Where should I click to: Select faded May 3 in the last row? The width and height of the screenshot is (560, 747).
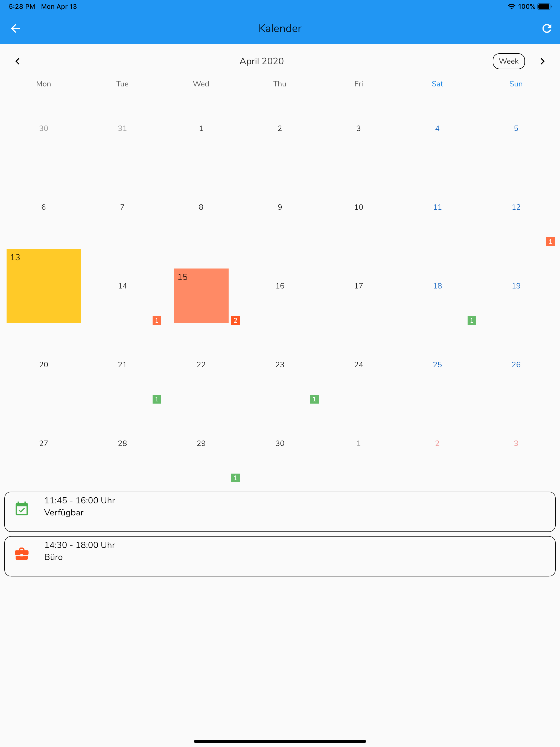coord(516,443)
